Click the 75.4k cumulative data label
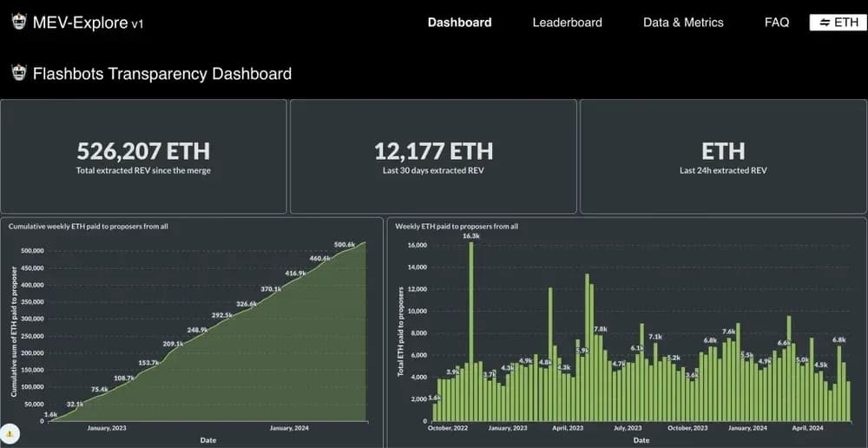This screenshot has width=868, height=448. (x=100, y=389)
